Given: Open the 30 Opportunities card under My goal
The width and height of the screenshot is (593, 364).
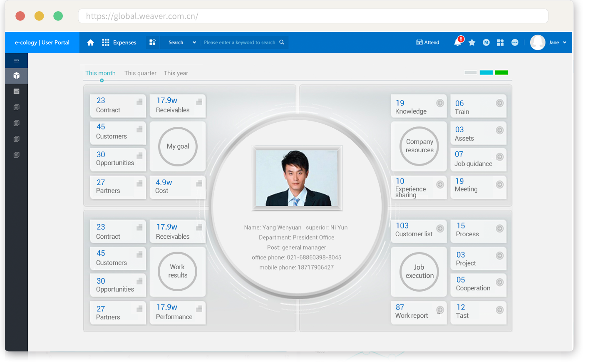Looking at the screenshot, I should point(118,159).
